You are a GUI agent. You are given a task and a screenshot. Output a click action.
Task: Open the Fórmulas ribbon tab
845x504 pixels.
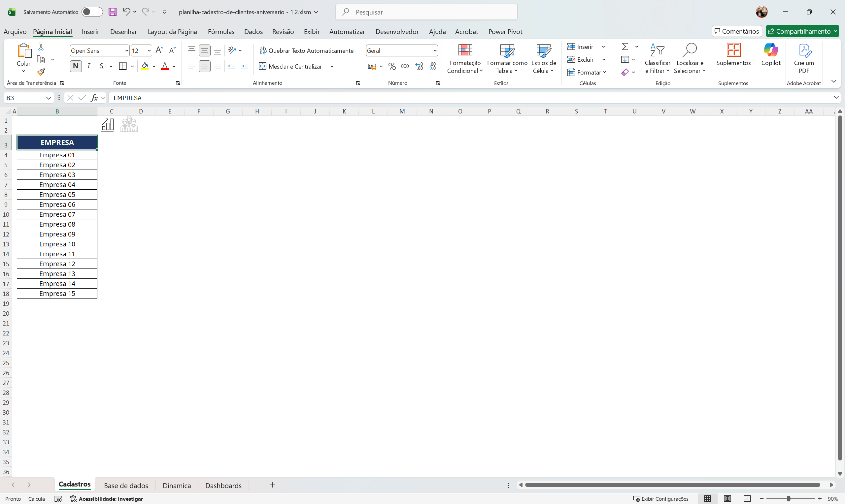click(x=221, y=32)
